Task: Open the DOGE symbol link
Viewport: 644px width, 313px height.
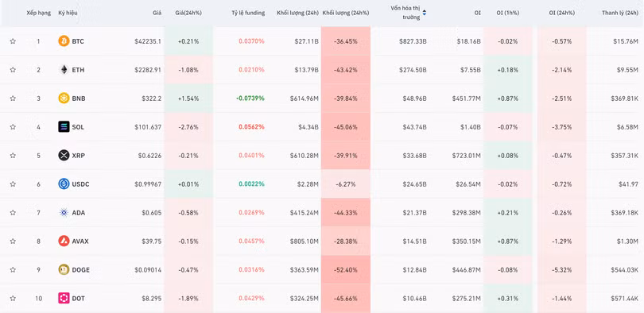Action: coord(80,269)
